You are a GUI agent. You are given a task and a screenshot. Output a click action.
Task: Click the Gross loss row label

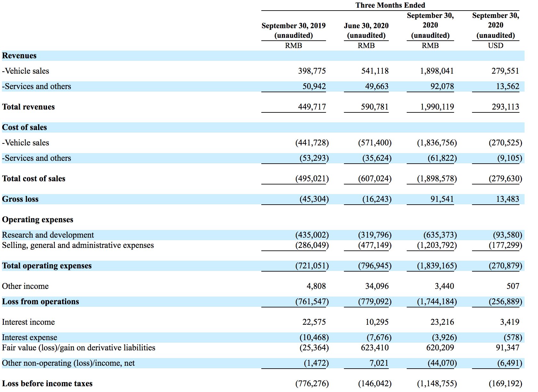pos(20,199)
